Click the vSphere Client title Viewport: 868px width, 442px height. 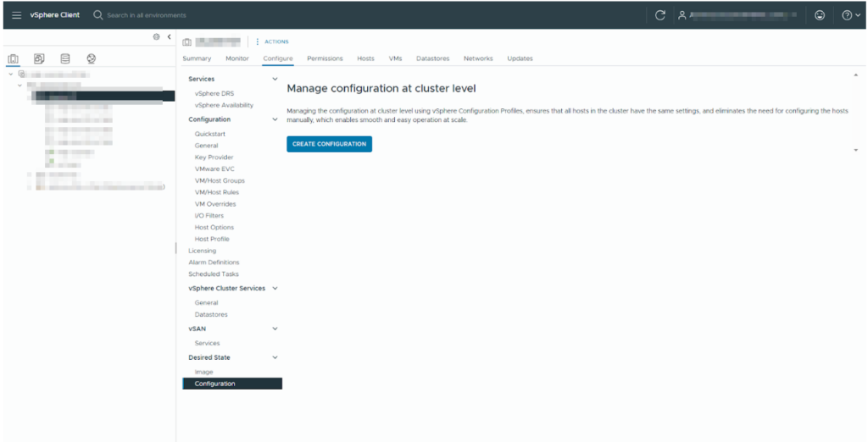pyautogui.click(x=55, y=15)
